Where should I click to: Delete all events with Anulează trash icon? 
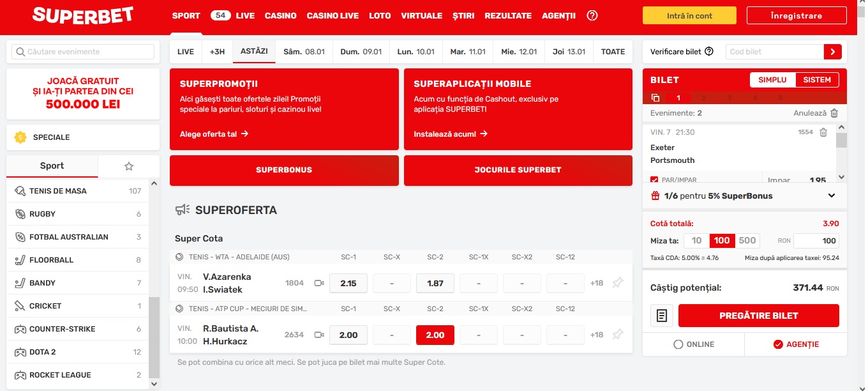coord(834,113)
